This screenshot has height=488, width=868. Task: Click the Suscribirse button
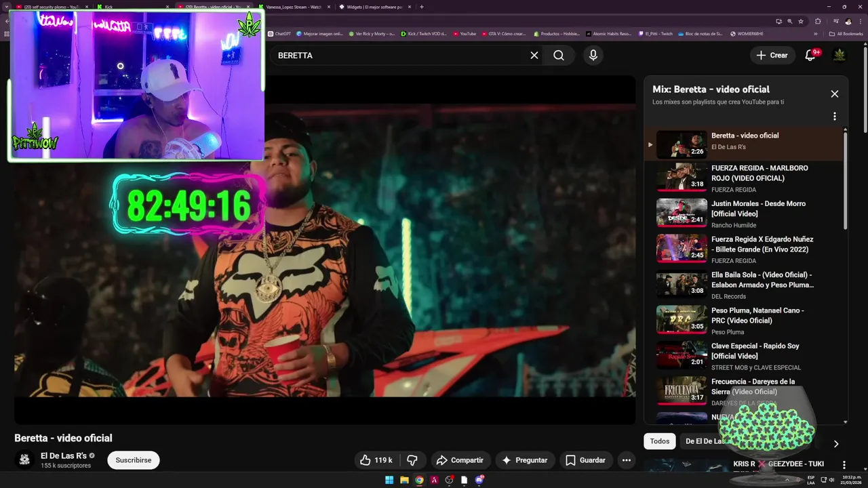coord(134,460)
